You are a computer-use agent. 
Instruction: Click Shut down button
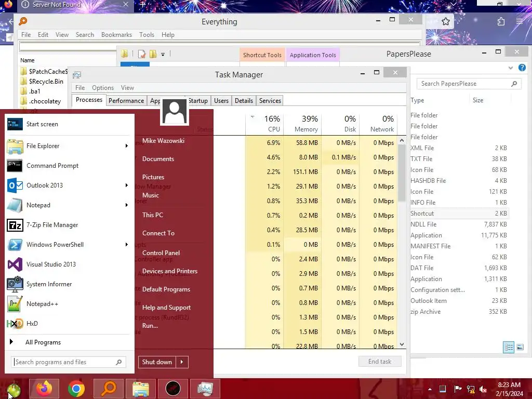point(157,362)
